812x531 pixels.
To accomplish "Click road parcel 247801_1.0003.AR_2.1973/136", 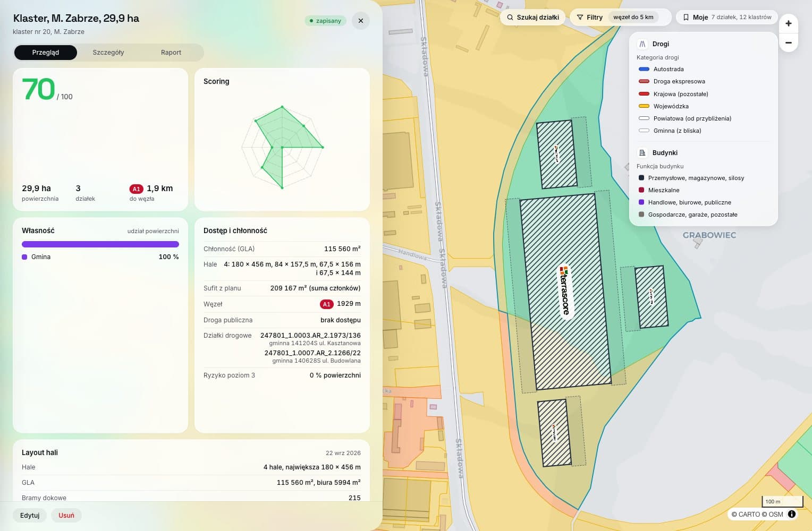I will tap(310, 336).
